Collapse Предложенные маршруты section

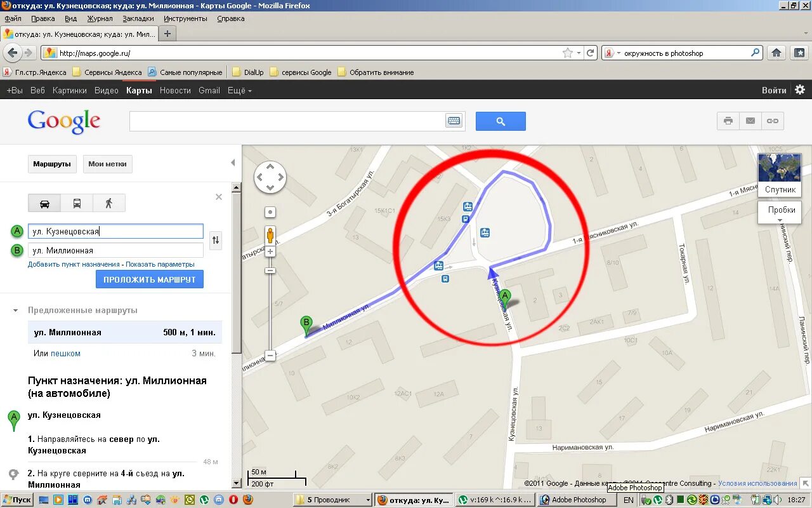[15, 311]
